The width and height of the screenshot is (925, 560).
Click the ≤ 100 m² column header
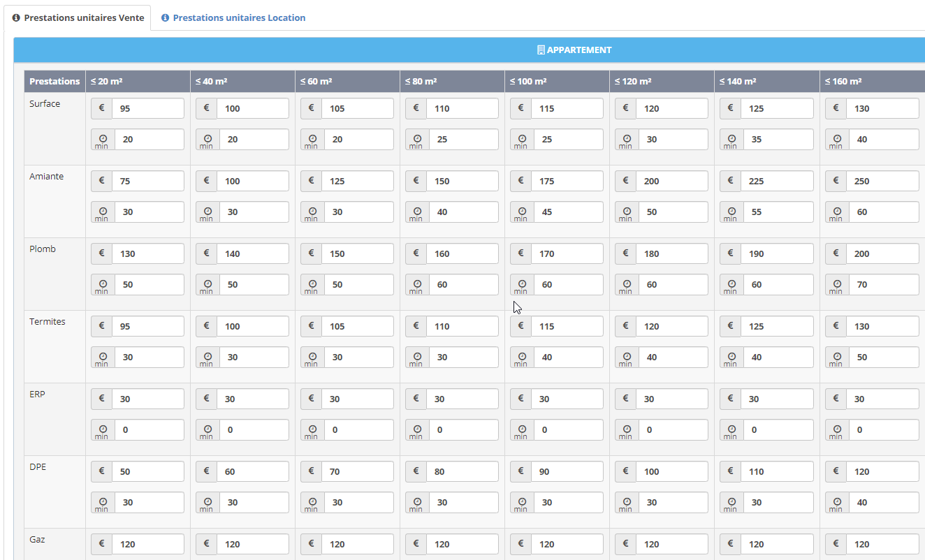557,81
